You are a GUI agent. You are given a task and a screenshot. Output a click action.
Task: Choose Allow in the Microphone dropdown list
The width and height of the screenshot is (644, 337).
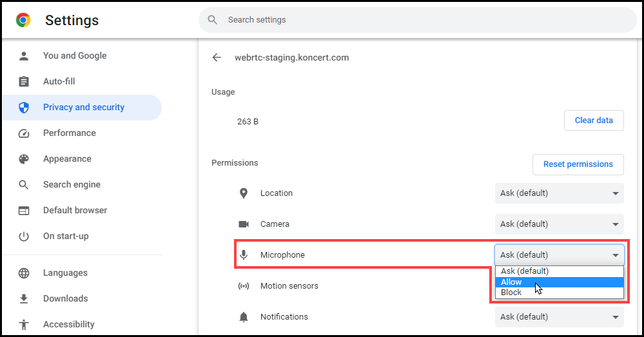(559, 282)
